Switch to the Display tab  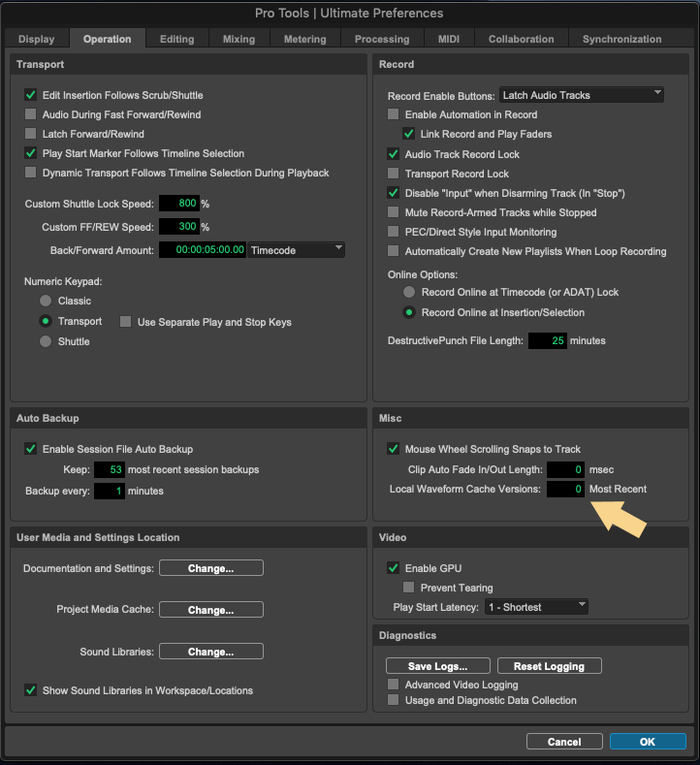pyautogui.click(x=37, y=39)
